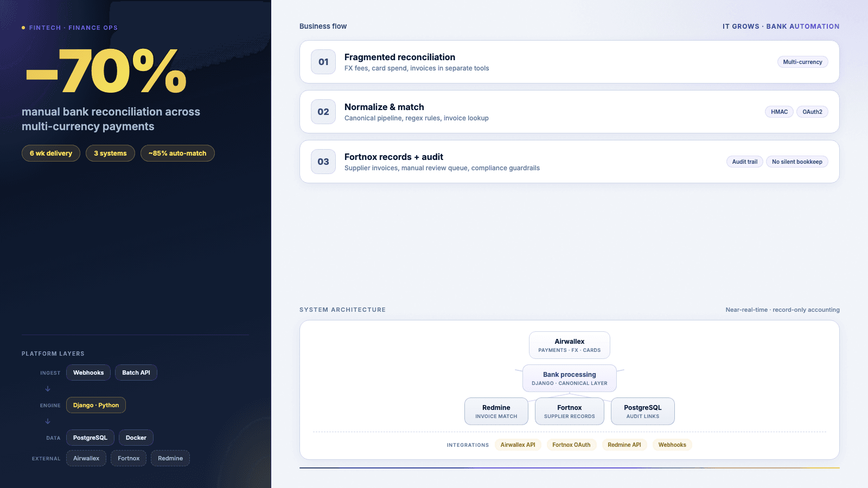Click the Multi-currency tag

(802, 62)
